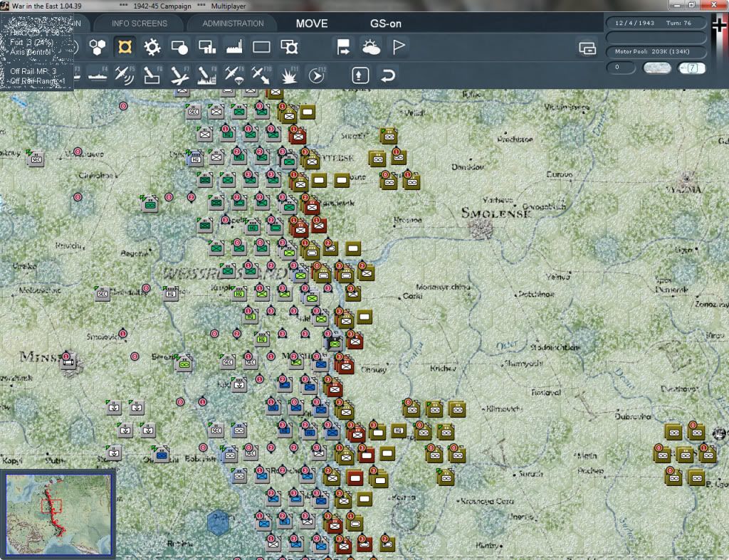Click the screen-with-bar-chart toolbar icon
The width and height of the screenshot is (729, 560).
pos(207,47)
